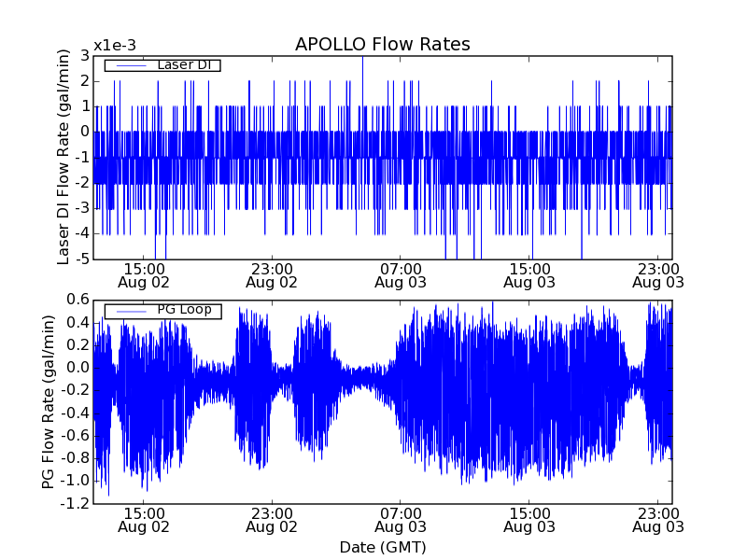747x560 pixels.
Task: Select the "PG Flow Rate (gal/min)" axis label
Action: coord(49,401)
